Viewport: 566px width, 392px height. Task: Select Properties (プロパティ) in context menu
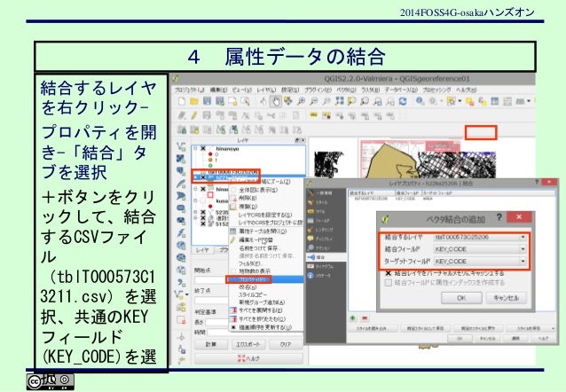click(265, 279)
